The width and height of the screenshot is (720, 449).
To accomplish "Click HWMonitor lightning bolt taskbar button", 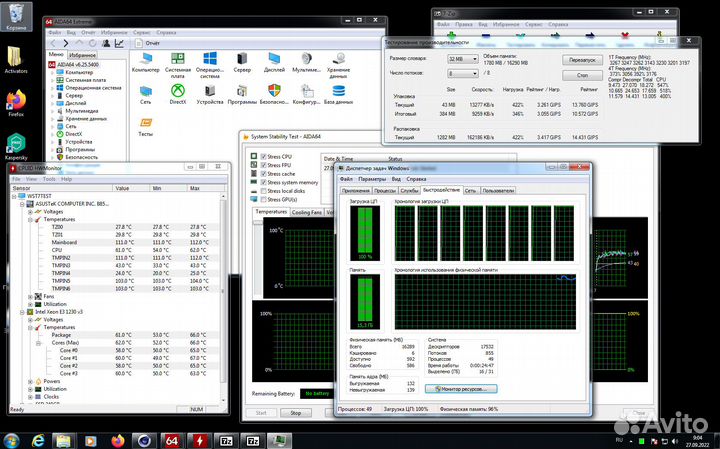I will click(x=199, y=441).
